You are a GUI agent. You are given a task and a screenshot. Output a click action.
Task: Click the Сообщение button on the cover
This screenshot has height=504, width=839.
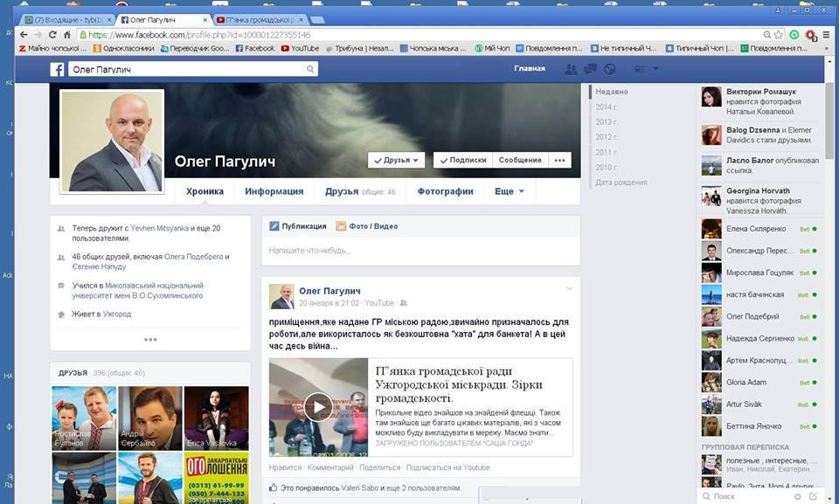520,160
